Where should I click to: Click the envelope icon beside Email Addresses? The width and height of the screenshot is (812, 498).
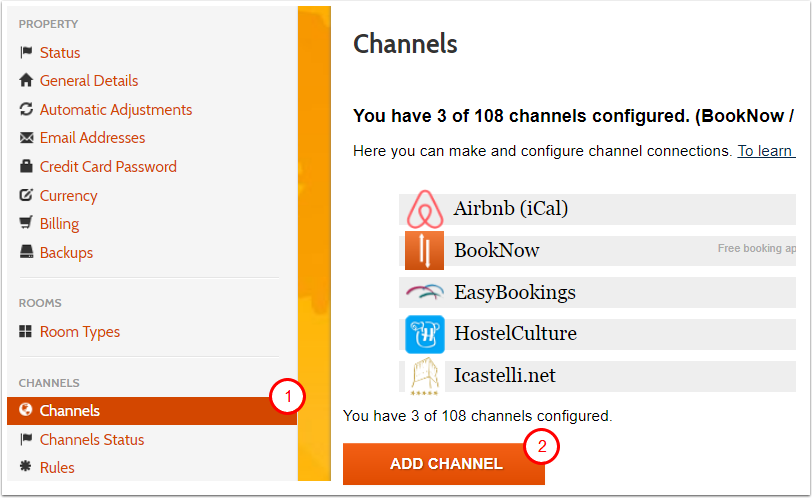coord(26,138)
